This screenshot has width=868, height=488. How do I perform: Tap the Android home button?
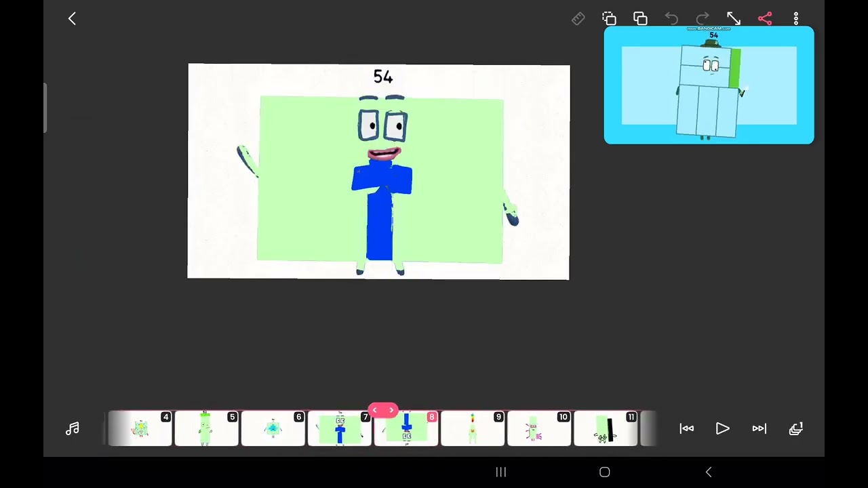tap(605, 472)
